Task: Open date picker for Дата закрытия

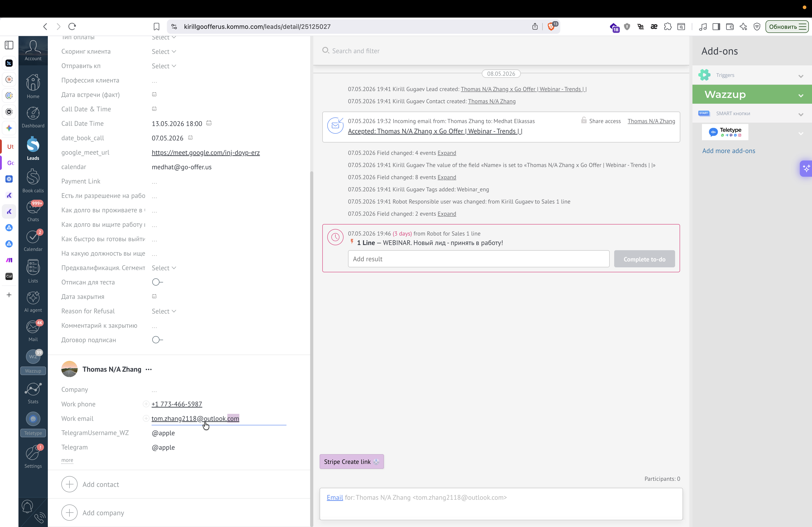Action: pyautogui.click(x=154, y=296)
